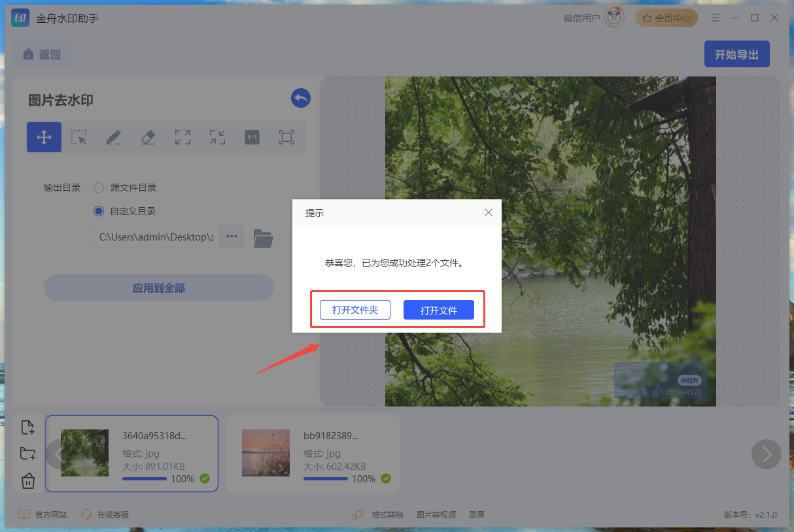Close the 提示 dialog
The image size is (794, 532).
click(488, 212)
